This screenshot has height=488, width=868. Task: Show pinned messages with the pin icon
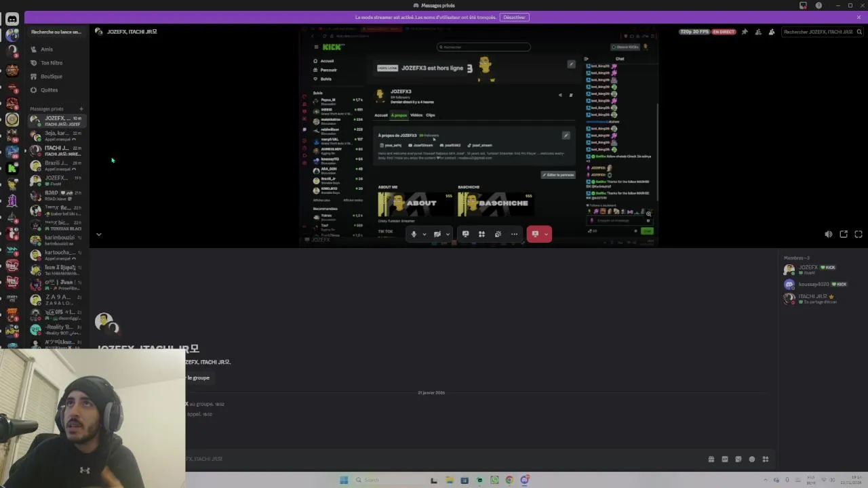point(745,32)
